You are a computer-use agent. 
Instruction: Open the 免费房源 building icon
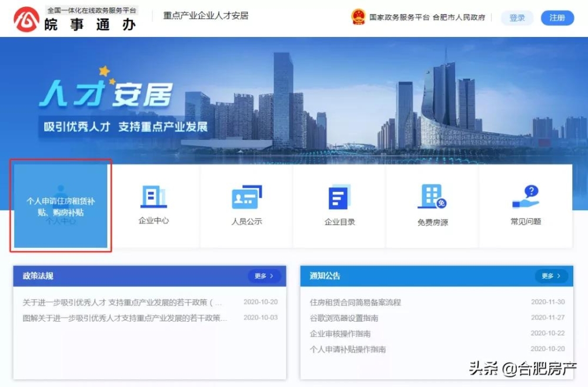point(432,196)
